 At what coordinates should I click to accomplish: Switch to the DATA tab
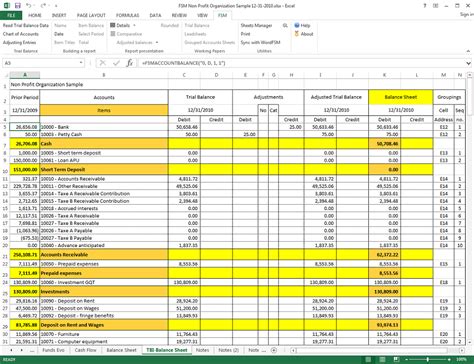click(155, 15)
